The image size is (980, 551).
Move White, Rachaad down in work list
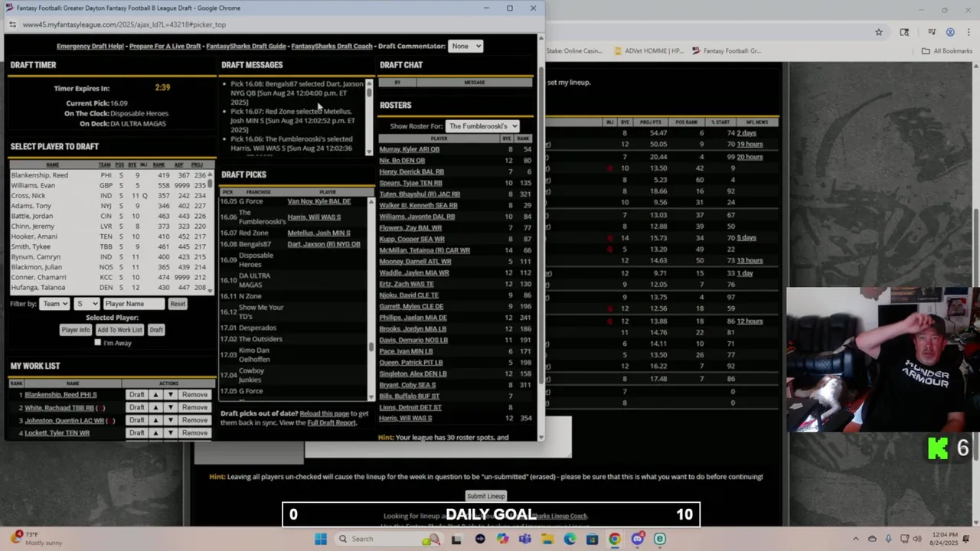point(170,408)
